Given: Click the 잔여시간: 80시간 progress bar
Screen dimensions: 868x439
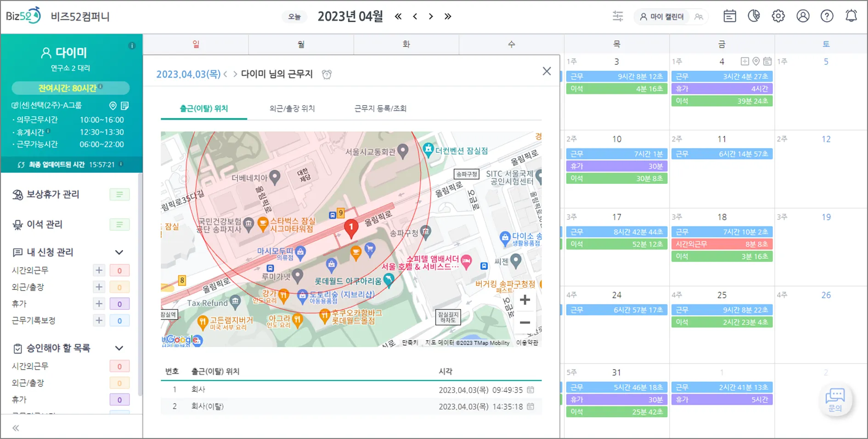Looking at the screenshot, I should click(71, 88).
